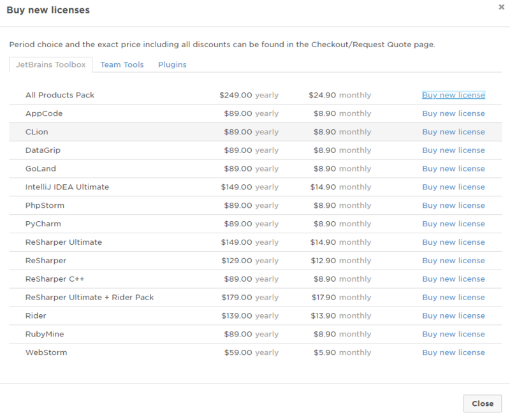Switch to the Team Tools tab
This screenshot has height=420, width=510.
tap(122, 64)
